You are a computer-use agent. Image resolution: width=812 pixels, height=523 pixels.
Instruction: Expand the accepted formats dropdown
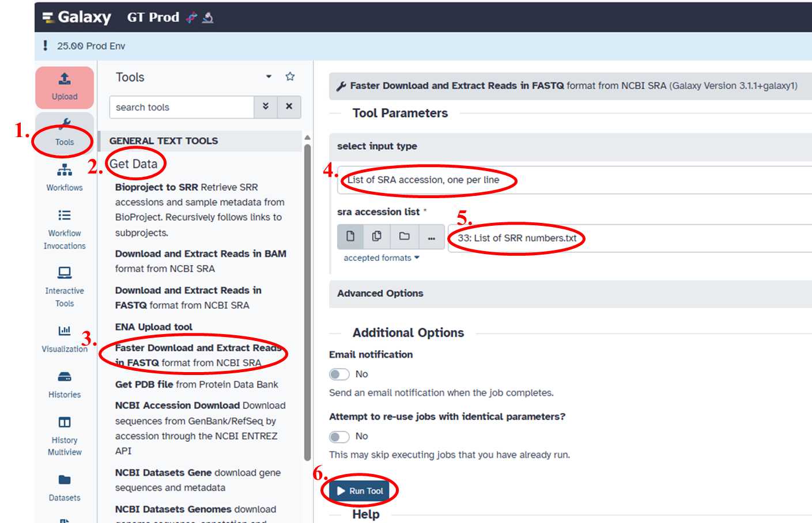pos(382,258)
